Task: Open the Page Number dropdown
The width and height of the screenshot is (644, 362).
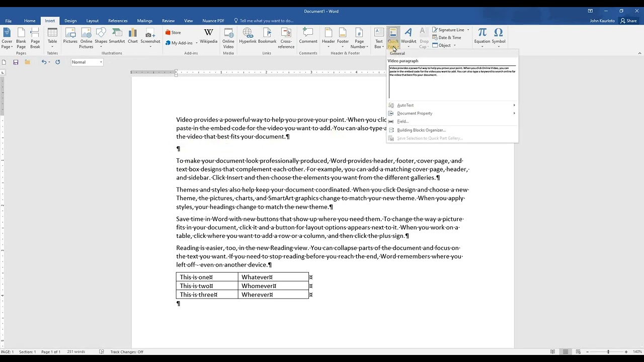Action: 359,38
